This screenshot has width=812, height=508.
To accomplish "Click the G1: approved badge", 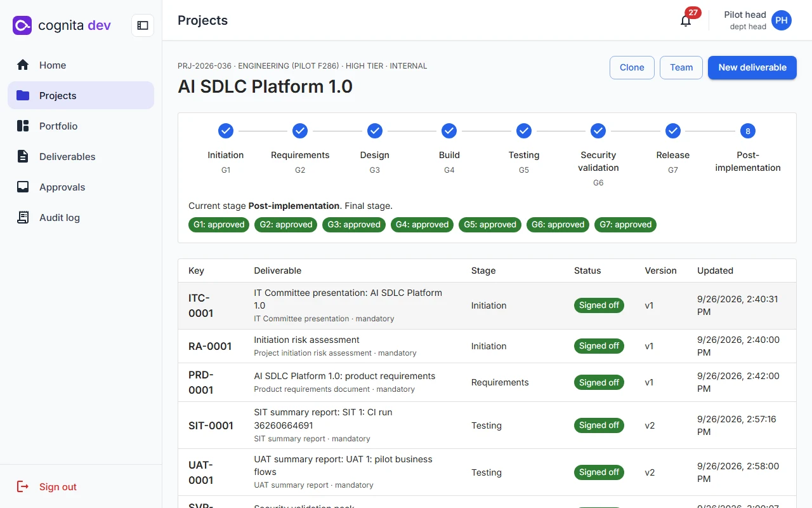I will [x=219, y=224].
